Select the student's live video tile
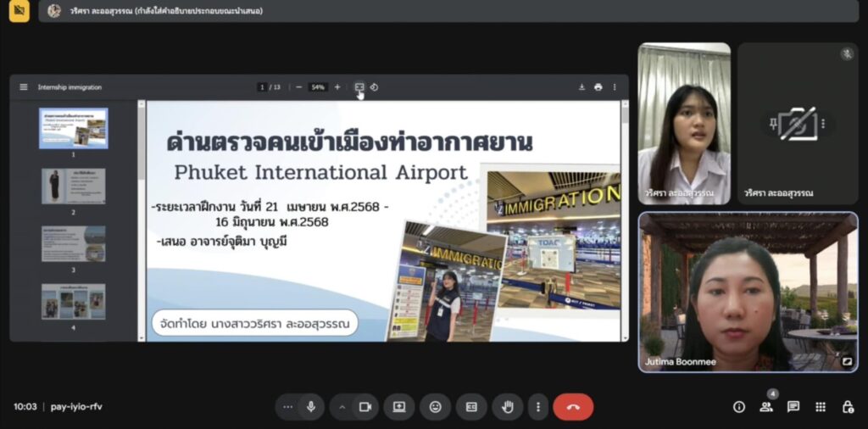The image size is (868, 429). click(x=684, y=124)
